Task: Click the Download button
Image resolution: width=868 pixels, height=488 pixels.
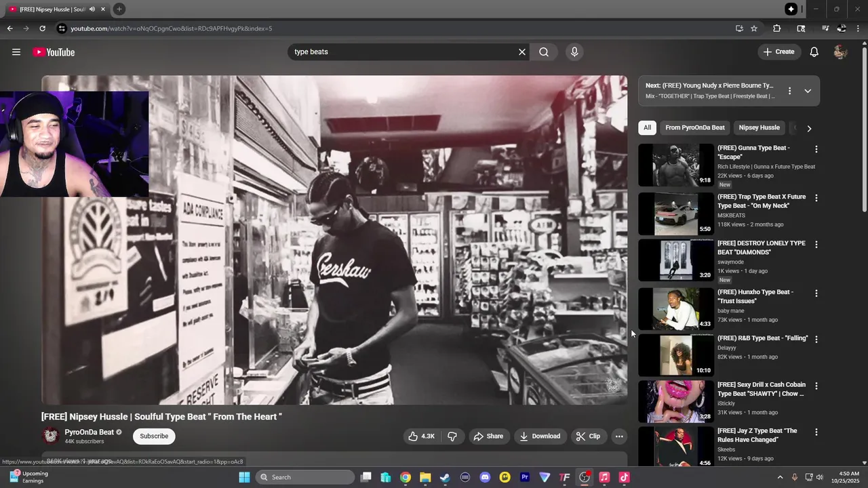Action: 540,436
